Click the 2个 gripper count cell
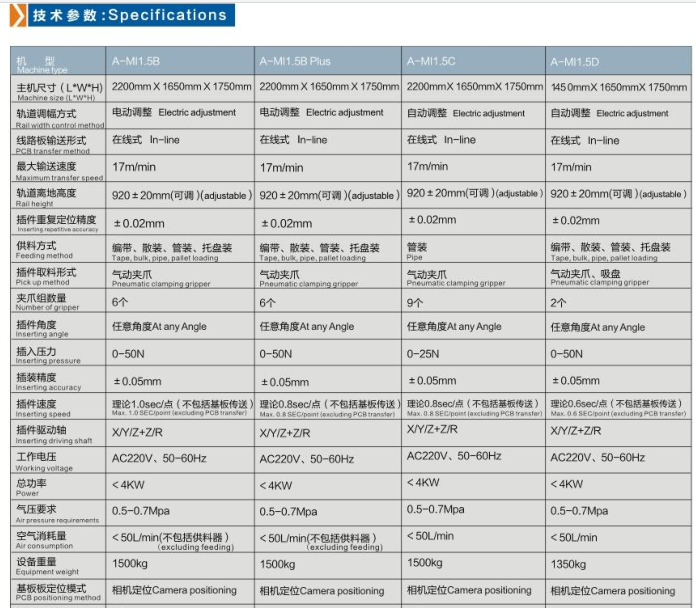696x608 pixels. [619, 301]
